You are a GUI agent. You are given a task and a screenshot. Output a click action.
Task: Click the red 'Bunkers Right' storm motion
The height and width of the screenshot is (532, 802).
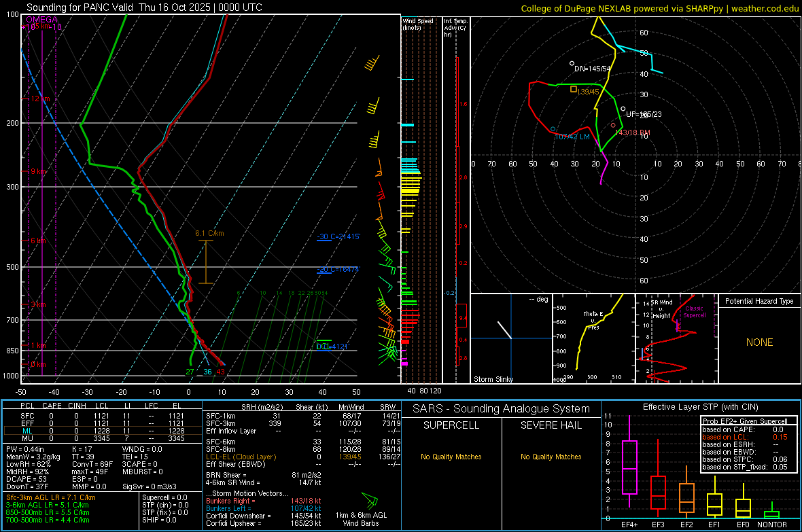click(264, 501)
